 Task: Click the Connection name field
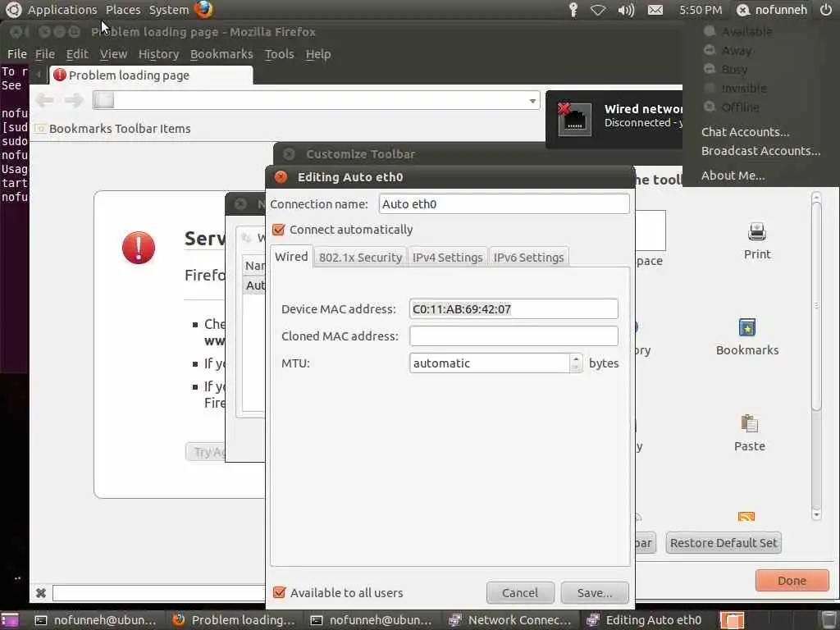tap(504, 203)
